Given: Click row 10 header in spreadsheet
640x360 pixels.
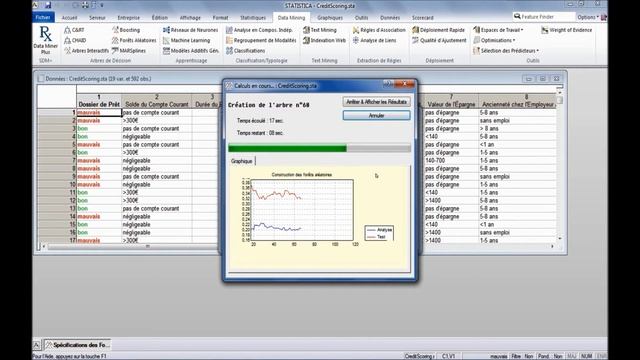Looking at the screenshot, I should pyautogui.click(x=57, y=184).
